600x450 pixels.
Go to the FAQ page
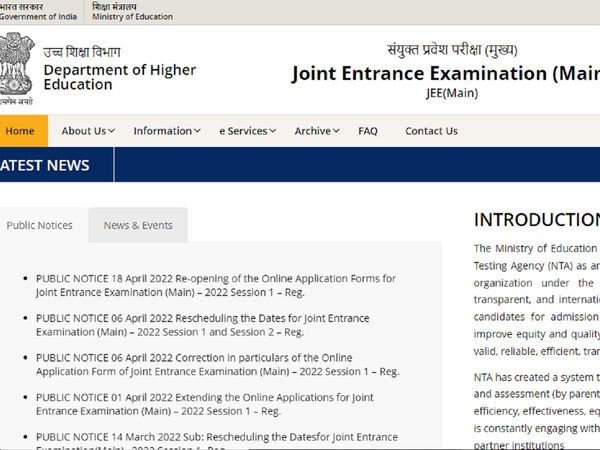(x=368, y=131)
